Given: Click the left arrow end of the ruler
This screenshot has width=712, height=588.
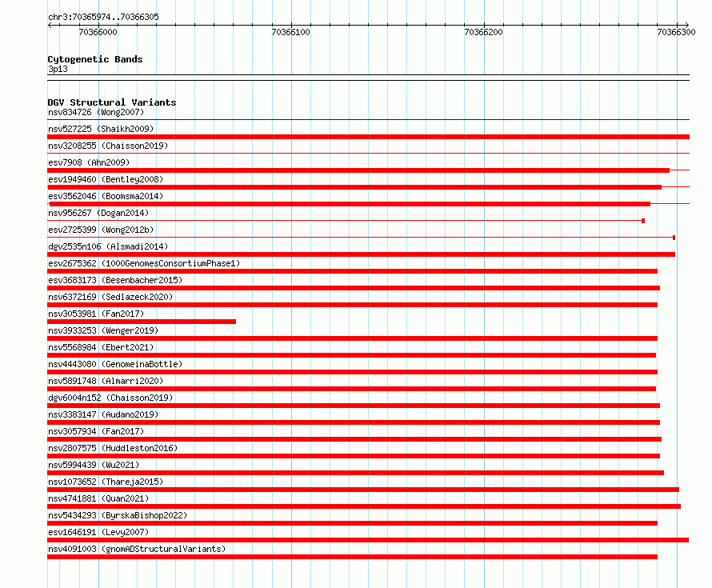Looking at the screenshot, I should point(50,26).
